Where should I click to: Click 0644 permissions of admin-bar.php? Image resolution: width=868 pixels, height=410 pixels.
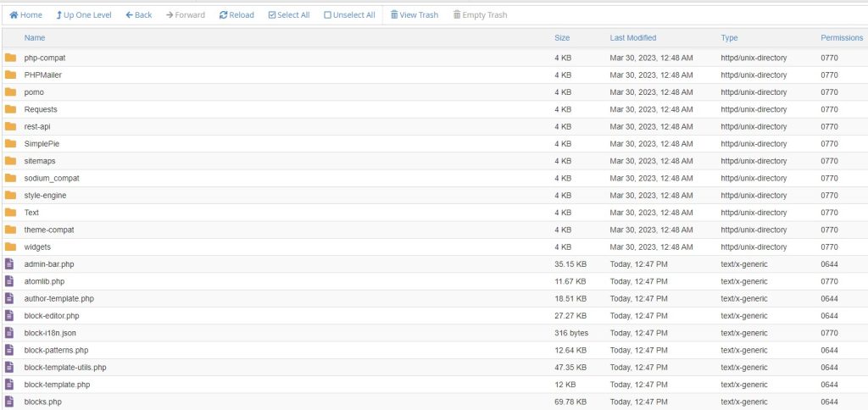[x=829, y=264]
